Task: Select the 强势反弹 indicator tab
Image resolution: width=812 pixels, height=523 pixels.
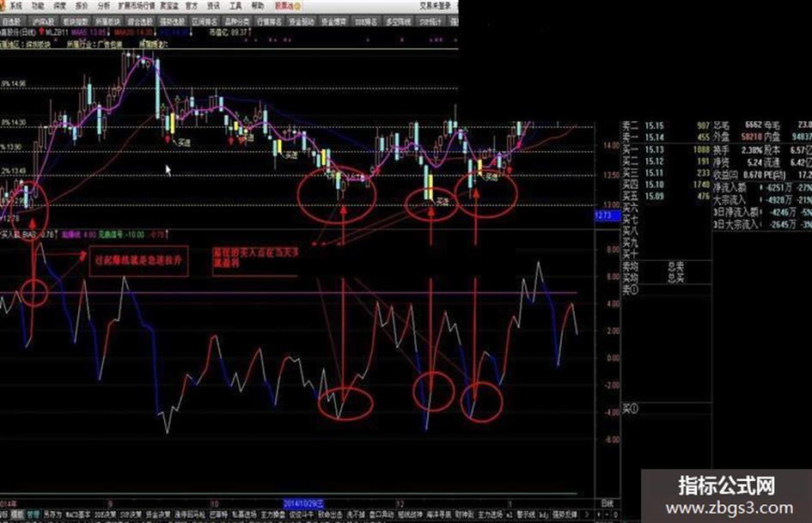Action: (565, 514)
